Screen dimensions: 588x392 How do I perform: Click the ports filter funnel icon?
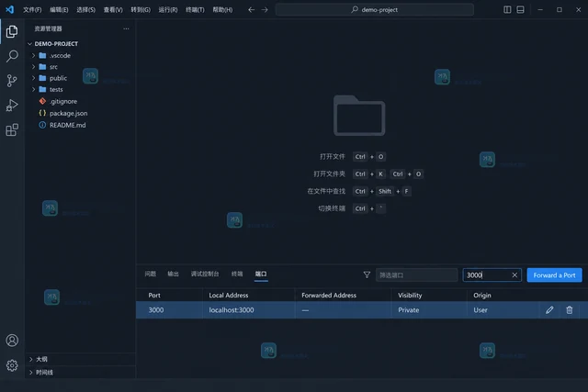(x=367, y=275)
